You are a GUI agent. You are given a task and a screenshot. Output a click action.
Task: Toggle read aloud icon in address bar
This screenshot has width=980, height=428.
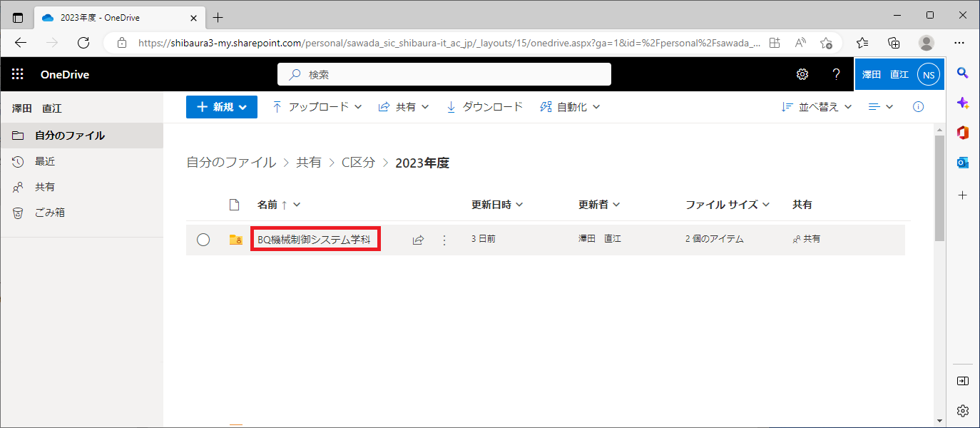click(800, 43)
